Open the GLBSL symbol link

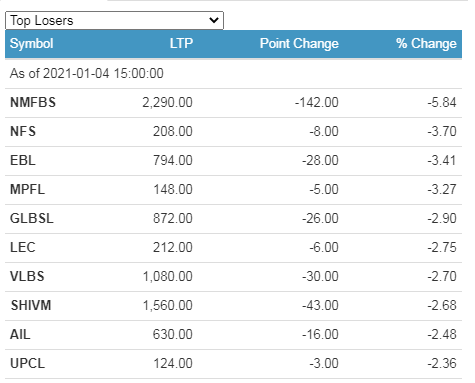tap(32, 218)
